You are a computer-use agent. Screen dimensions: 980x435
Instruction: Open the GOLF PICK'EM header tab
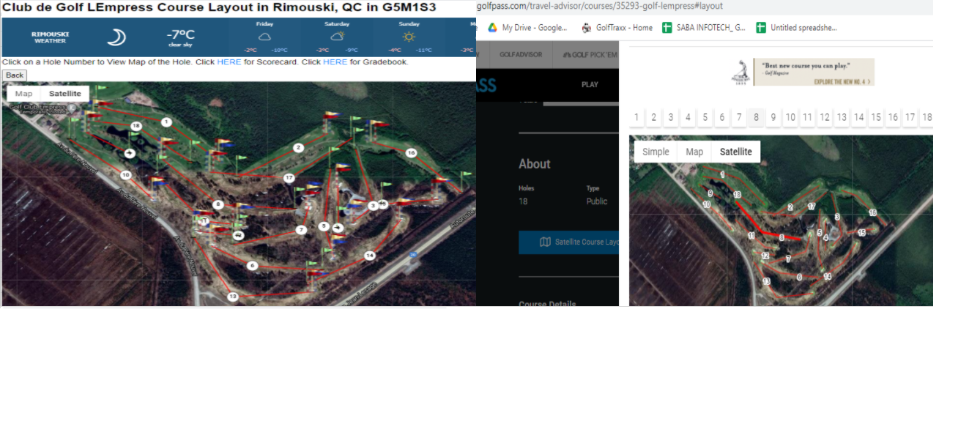click(x=590, y=55)
